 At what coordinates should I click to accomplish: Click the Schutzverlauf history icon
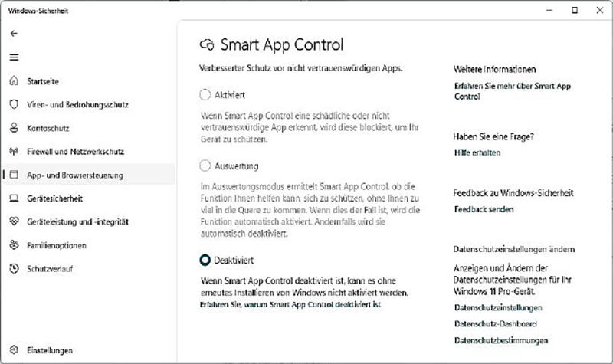pyautogui.click(x=14, y=269)
